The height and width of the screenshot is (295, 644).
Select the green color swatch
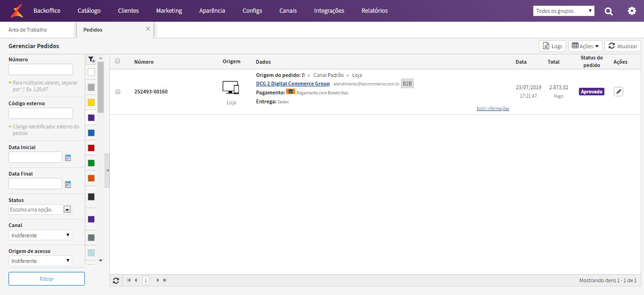coord(91,163)
